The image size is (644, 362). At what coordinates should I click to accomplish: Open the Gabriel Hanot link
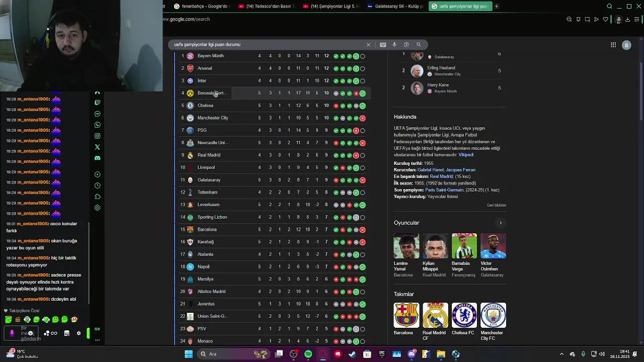[x=431, y=170]
